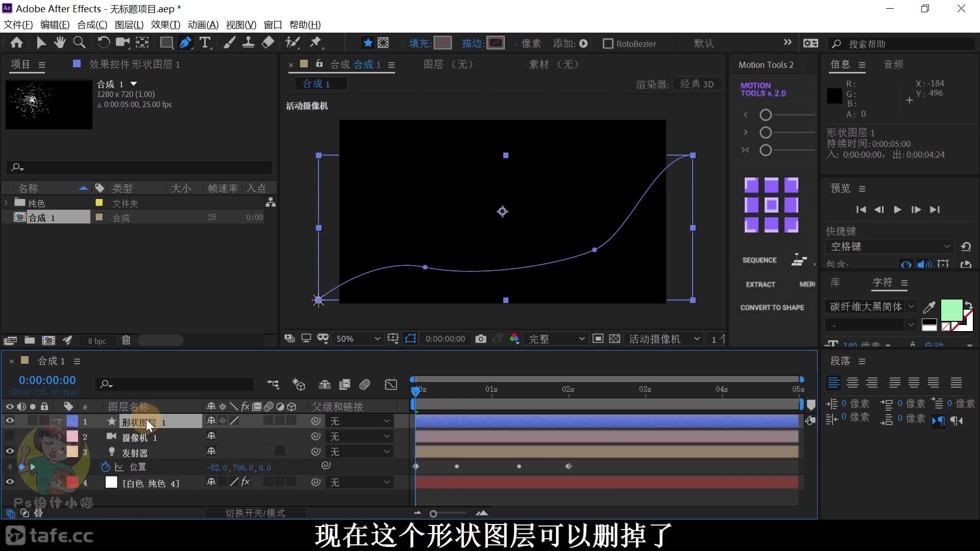Click the 描边 stroke color swatch
Image resolution: width=980 pixels, height=551 pixels.
click(496, 43)
